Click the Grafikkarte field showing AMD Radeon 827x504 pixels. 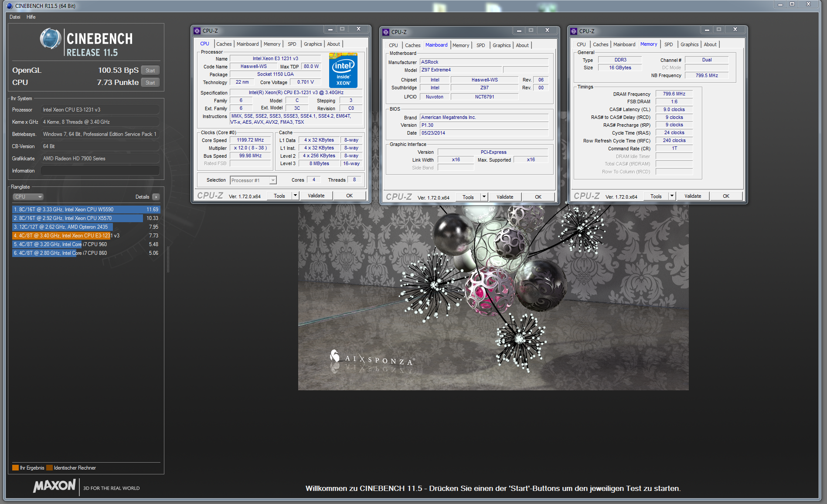[x=100, y=159]
